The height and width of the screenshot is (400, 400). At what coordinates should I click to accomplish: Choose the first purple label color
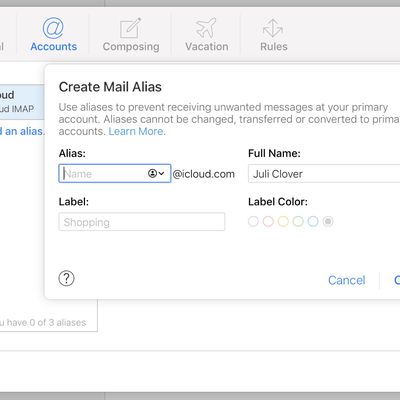(x=253, y=221)
